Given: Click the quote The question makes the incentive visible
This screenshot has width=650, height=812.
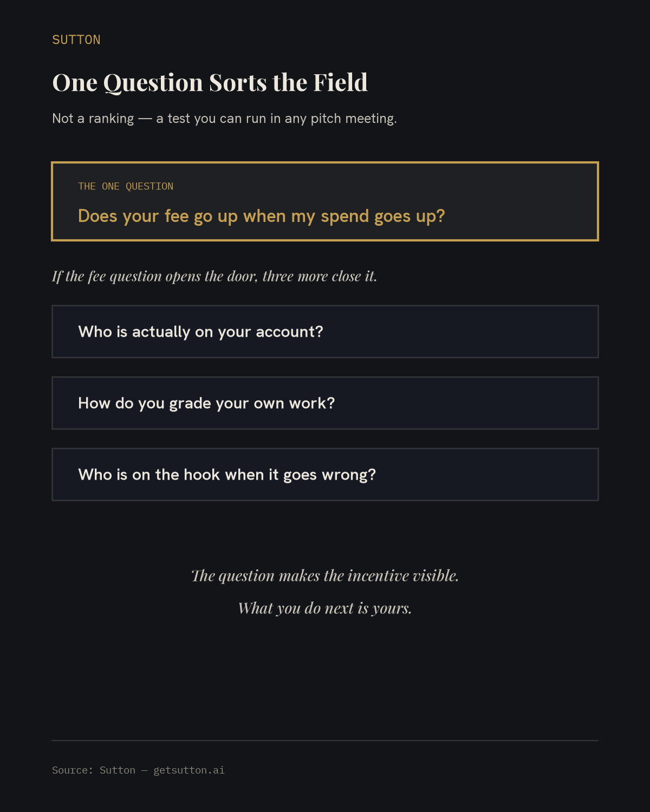Looking at the screenshot, I should [325, 575].
